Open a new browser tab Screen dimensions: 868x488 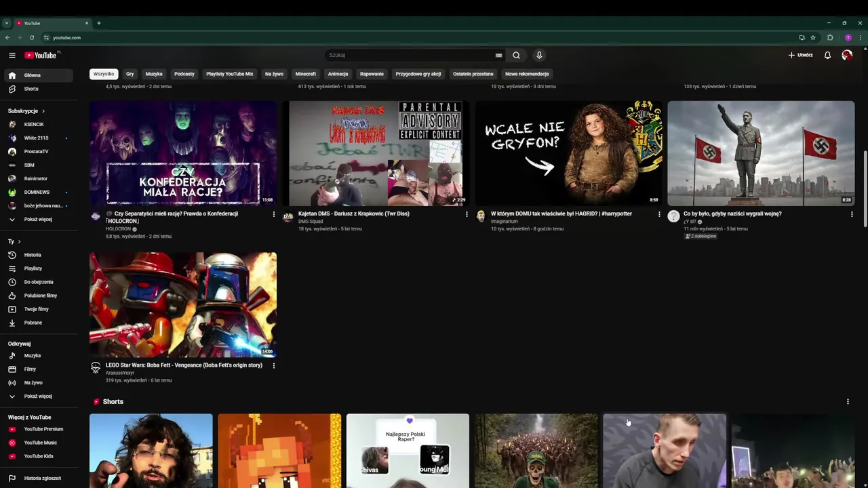pos(98,23)
